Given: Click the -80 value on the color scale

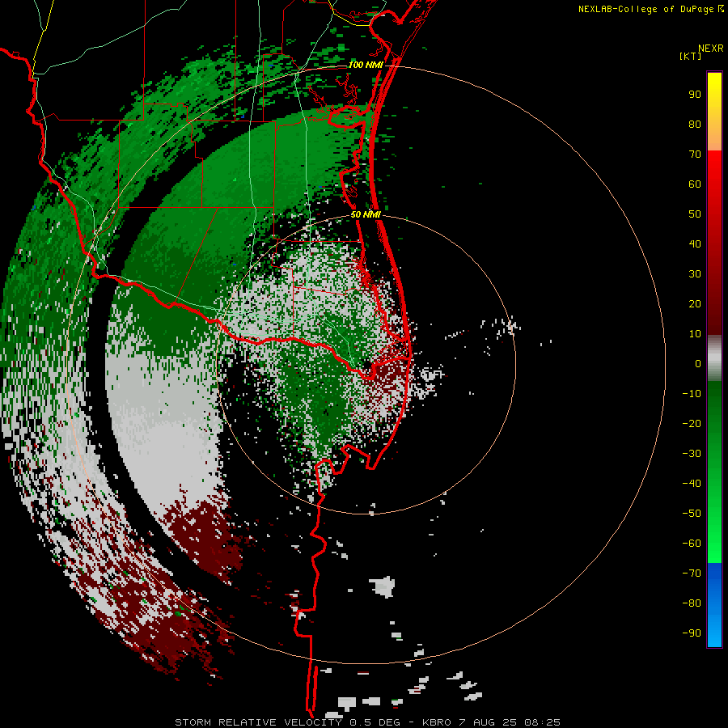Looking at the screenshot, I should pos(692,603).
